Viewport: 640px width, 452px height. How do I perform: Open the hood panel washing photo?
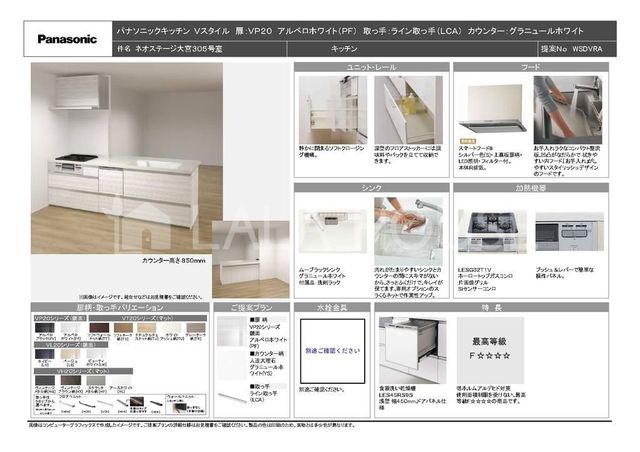568,109
